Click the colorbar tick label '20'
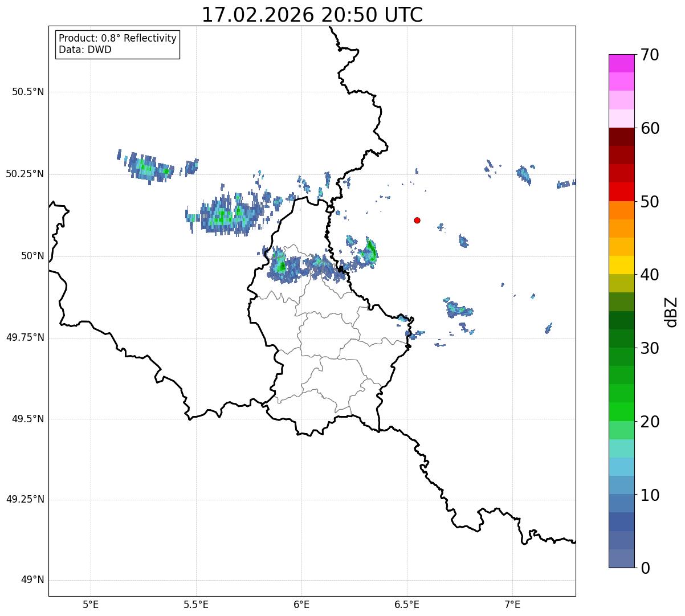Viewport: 685px width, 616px height. [x=650, y=422]
